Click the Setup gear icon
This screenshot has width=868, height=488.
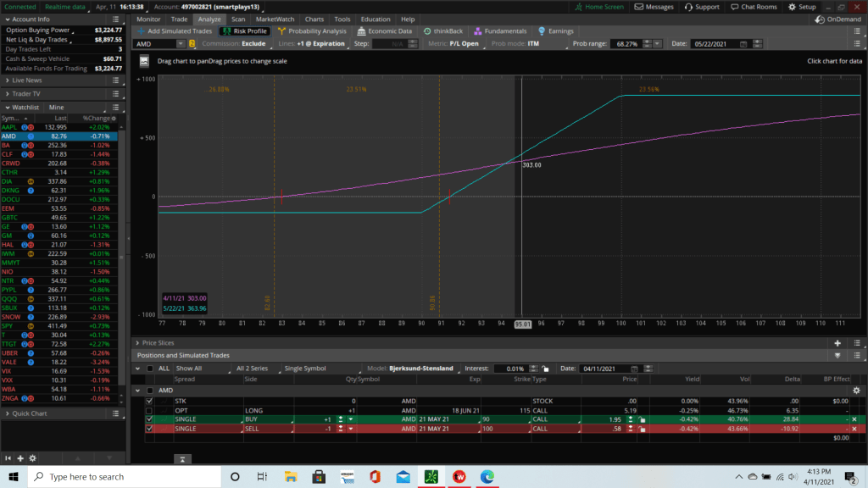tap(790, 7)
